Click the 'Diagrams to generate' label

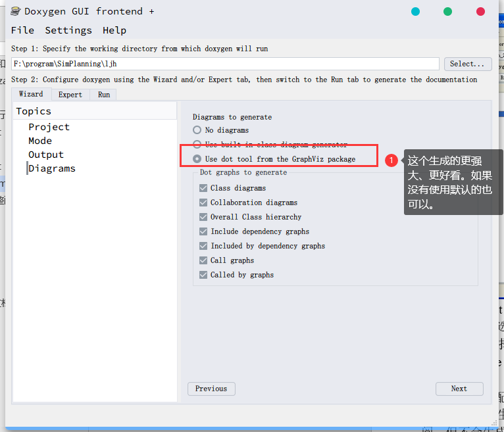click(x=232, y=117)
